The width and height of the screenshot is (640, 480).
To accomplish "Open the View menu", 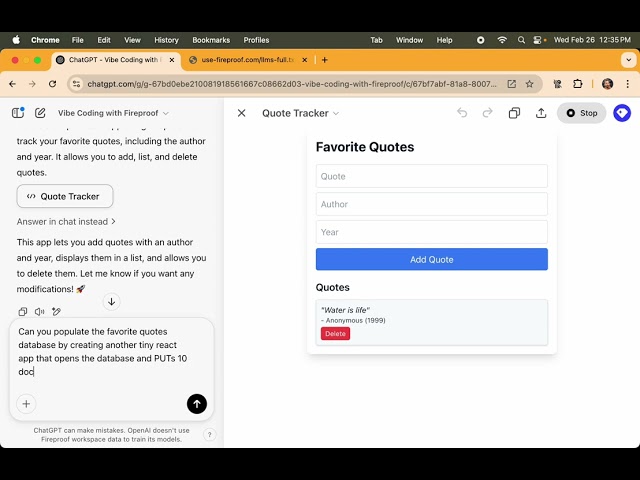I will [132, 40].
